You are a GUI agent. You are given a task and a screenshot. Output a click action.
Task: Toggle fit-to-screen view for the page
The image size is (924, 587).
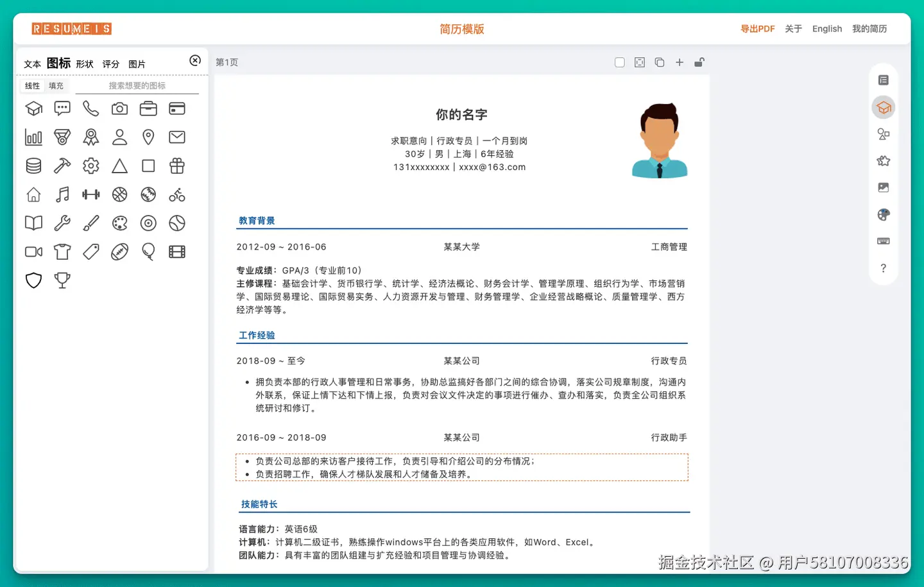pos(639,62)
